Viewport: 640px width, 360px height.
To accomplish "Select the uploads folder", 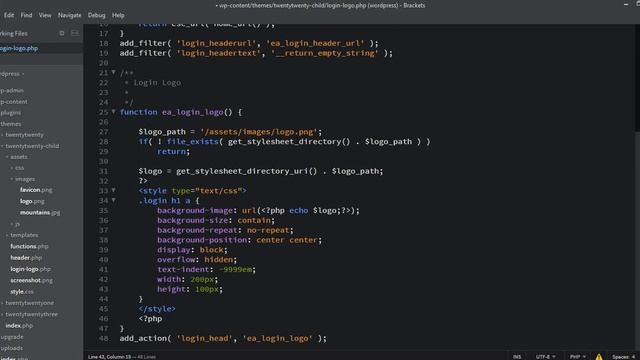I will tap(11, 348).
